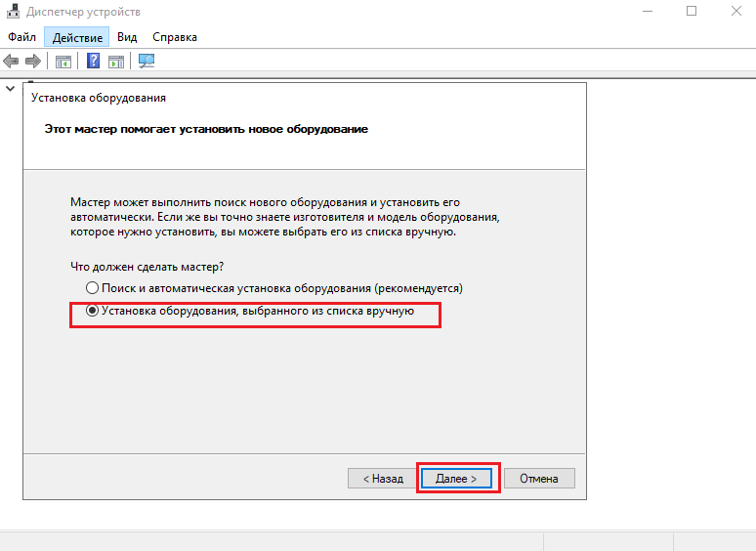Click the 'Что должен сделать мастер?' text
The height and width of the screenshot is (551, 756).
pos(147,267)
